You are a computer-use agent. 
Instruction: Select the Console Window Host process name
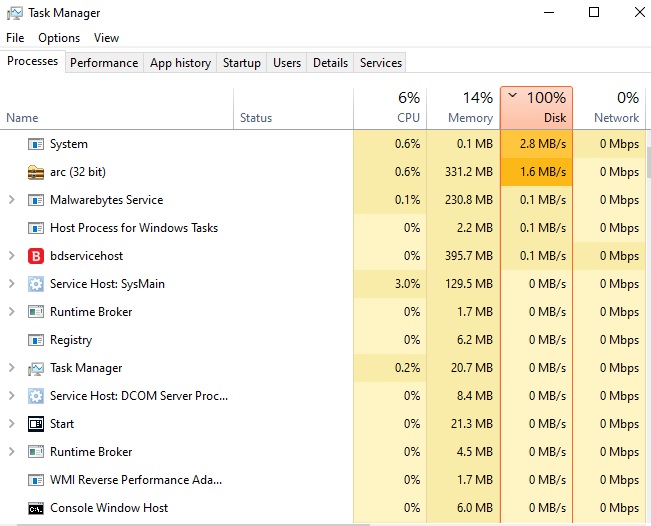(x=109, y=508)
